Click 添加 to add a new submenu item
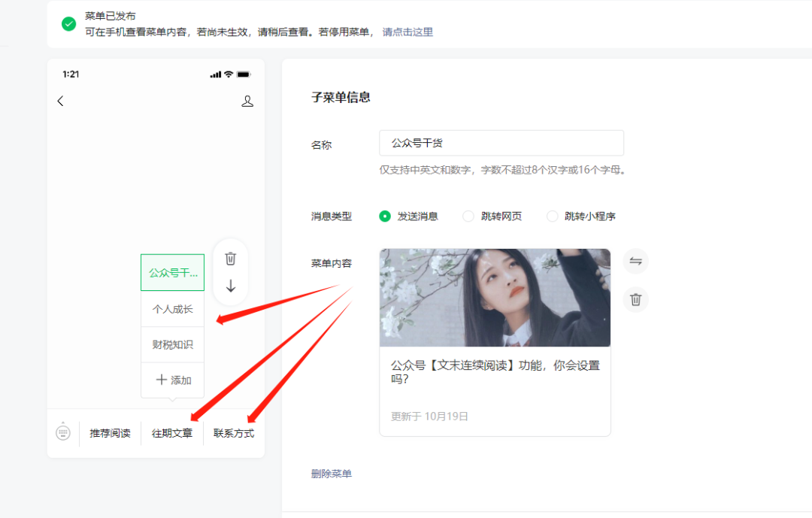This screenshot has height=518, width=812. (x=172, y=380)
